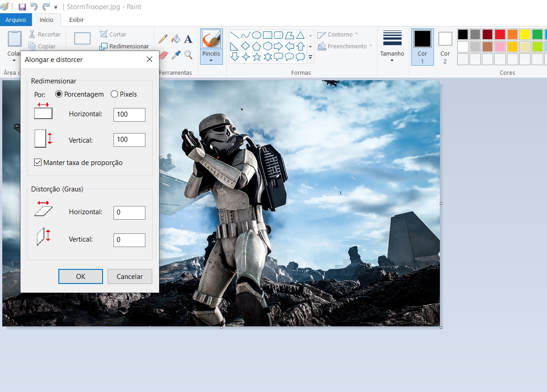The image size is (547, 392).
Task: Pick the down arrow shape
Action: tap(235, 57)
